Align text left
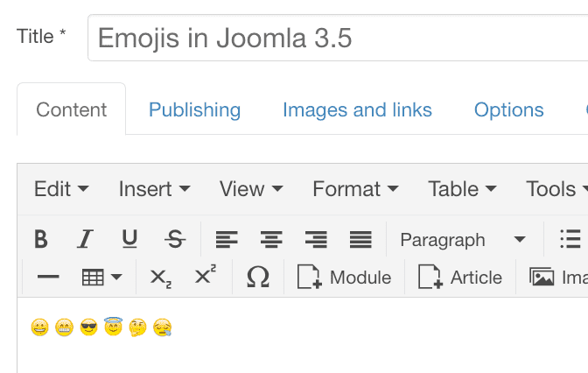588x373 pixels. click(x=227, y=239)
